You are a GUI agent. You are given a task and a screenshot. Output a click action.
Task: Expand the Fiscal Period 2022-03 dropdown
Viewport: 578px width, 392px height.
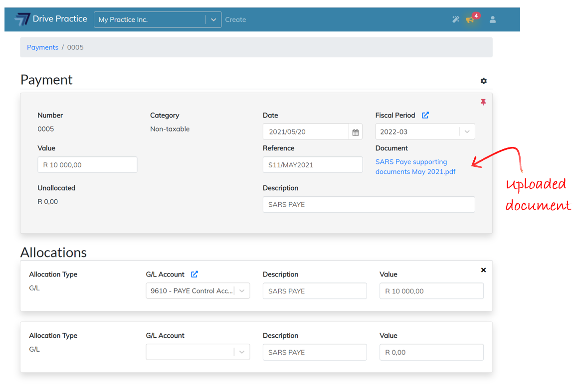point(467,132)
